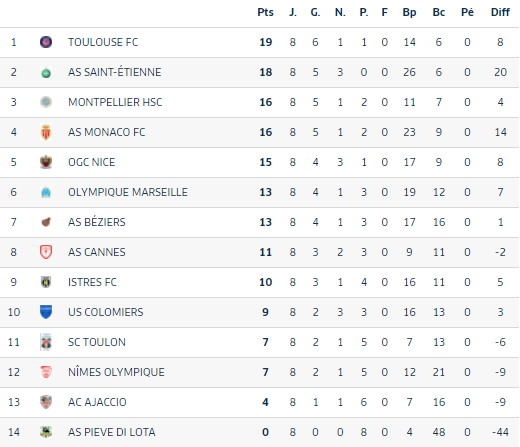The width and height of the screenshot is (520, 447).
Task: Click the Olympique Marseille logo
Action: [x=46, y=192]
